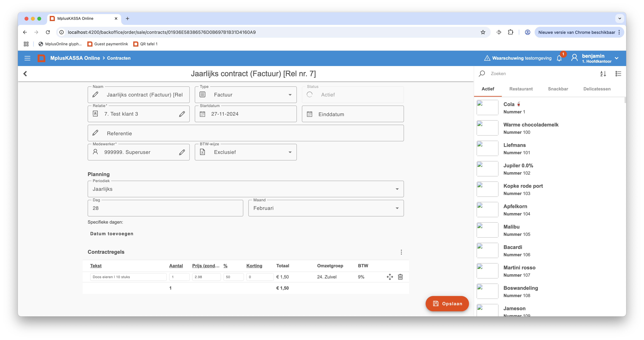The width and height of the screenshot is (644, 340).
Task: Click the warning triangle icon
Action: pos(487,58)
